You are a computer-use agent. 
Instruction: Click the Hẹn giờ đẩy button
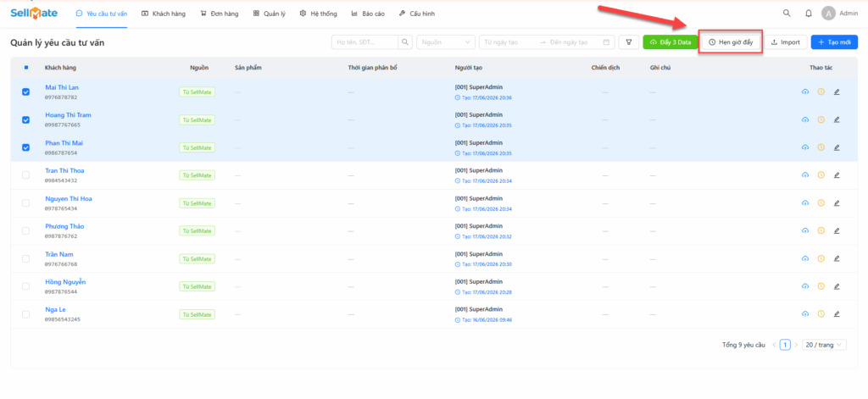pyautogui.click(x=731, y=42)
